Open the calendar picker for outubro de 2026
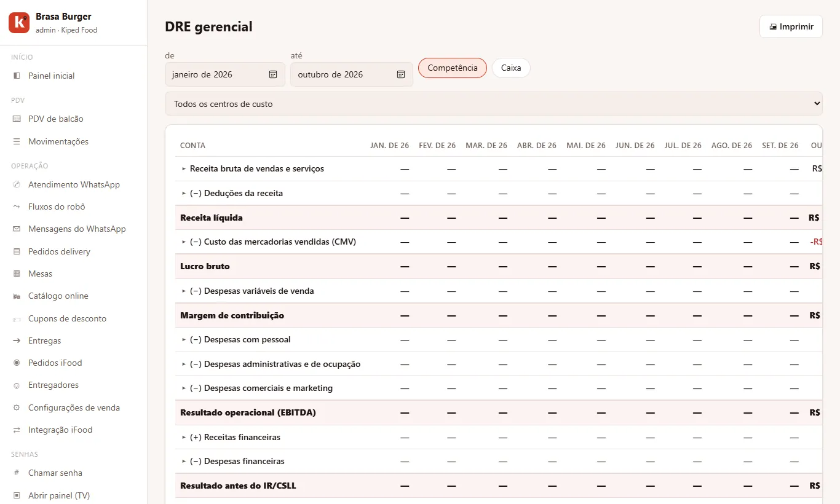840x504 pixels. point(401,74)
